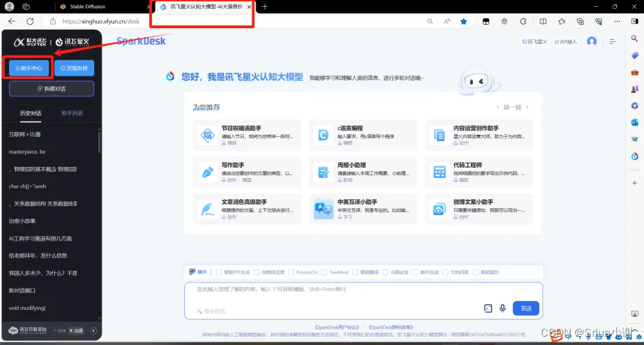Image resolution: width=644 pixels, height=345 pixels.
Task: Click the image upload icon in input box
Action: (488, 308)
